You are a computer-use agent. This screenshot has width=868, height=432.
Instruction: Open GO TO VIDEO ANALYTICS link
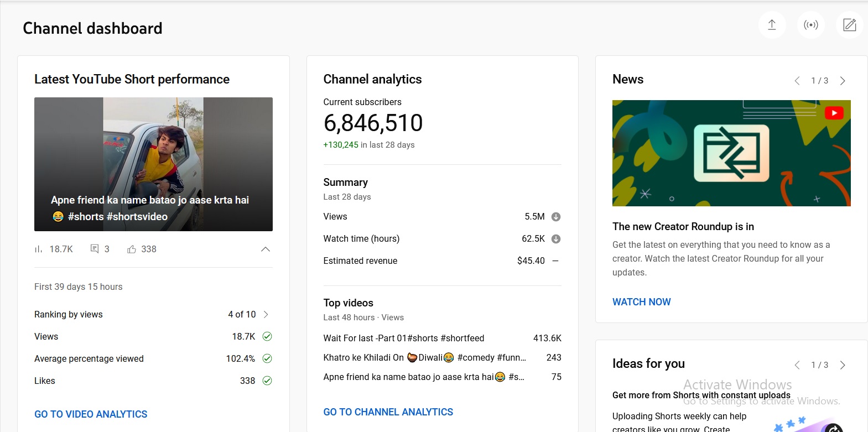[91, 414]
